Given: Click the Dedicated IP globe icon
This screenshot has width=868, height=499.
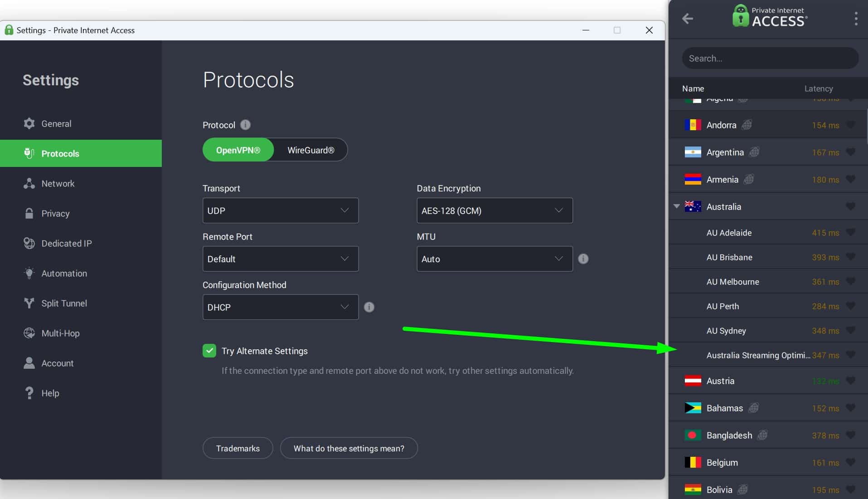Looking at the screenshot, I should point(29,243).
